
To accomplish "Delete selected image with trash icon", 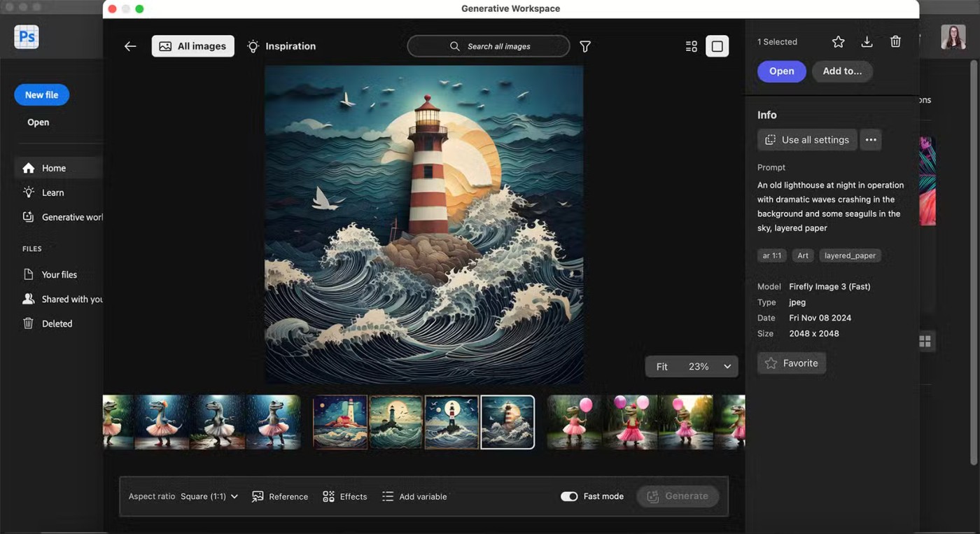I will pyautogui.click(x=895, y=42).
